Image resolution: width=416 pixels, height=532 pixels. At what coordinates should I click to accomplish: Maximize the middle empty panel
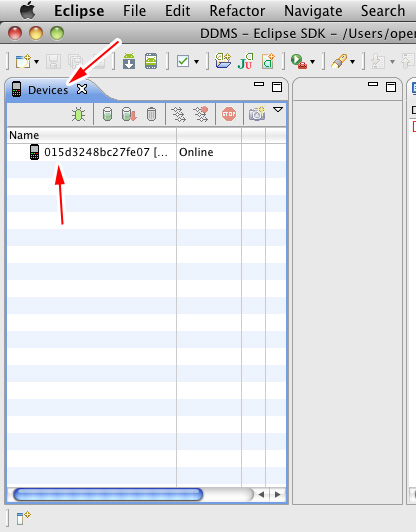pyautogui.click(x=391, y=87)
